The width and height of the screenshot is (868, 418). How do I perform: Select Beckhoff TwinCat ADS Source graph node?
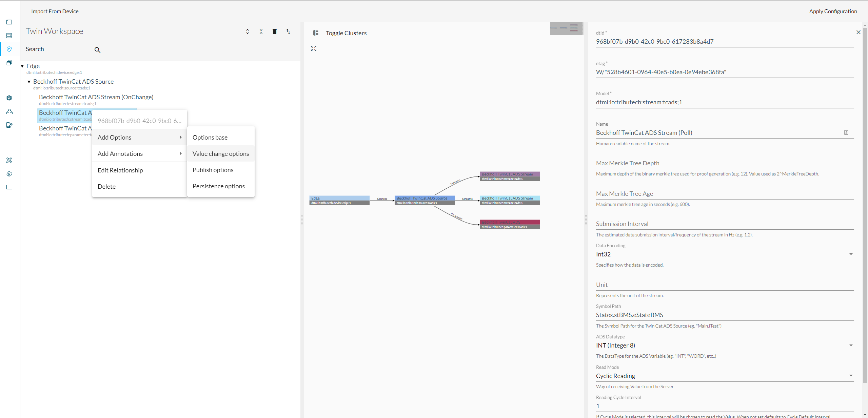pos(425,201)
